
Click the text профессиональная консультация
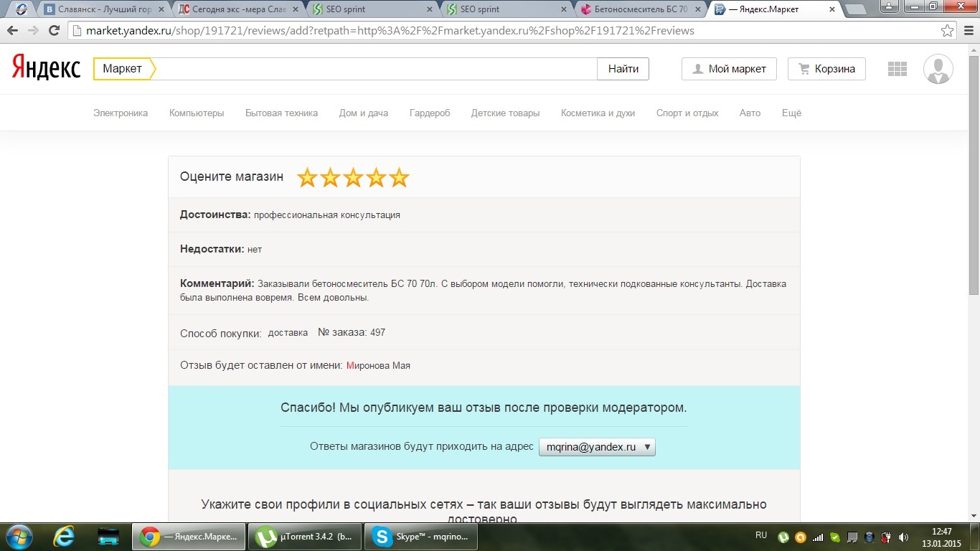pyautogui.click(x=327, y=215)
